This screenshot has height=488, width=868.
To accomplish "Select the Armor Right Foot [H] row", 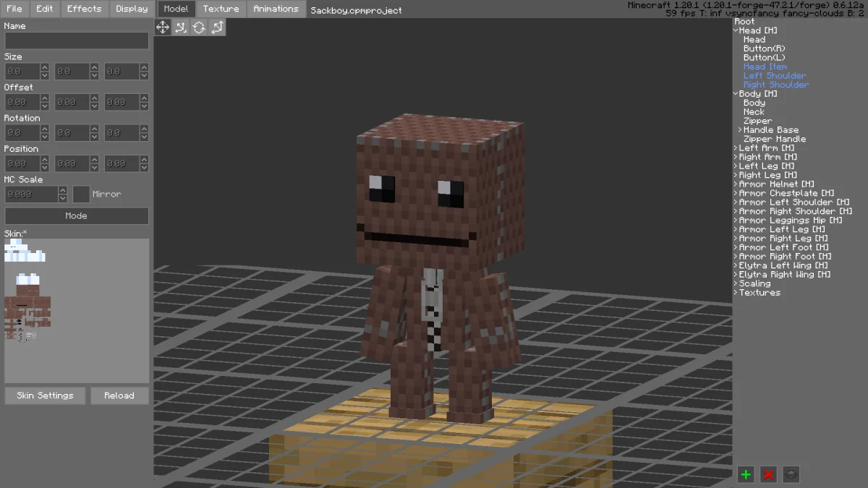I will tap(785, 257).
